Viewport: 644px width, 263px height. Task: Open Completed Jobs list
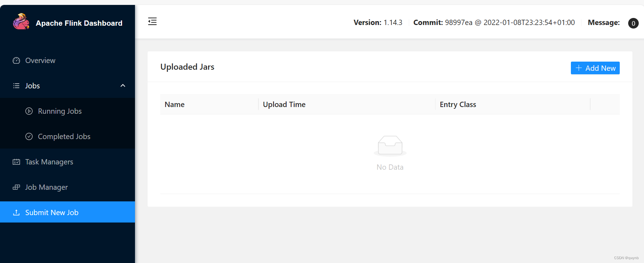(67, 137)
